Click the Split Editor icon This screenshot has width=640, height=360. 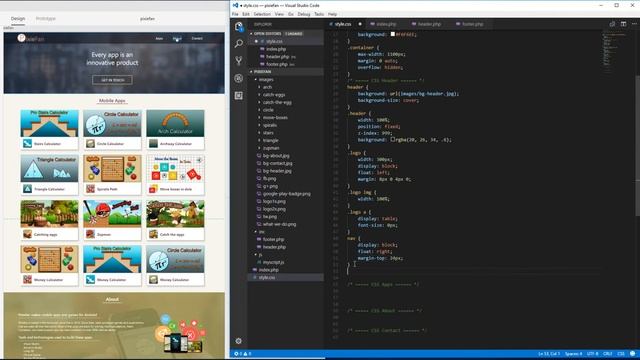pyautogui.click(x=623, y=24)
